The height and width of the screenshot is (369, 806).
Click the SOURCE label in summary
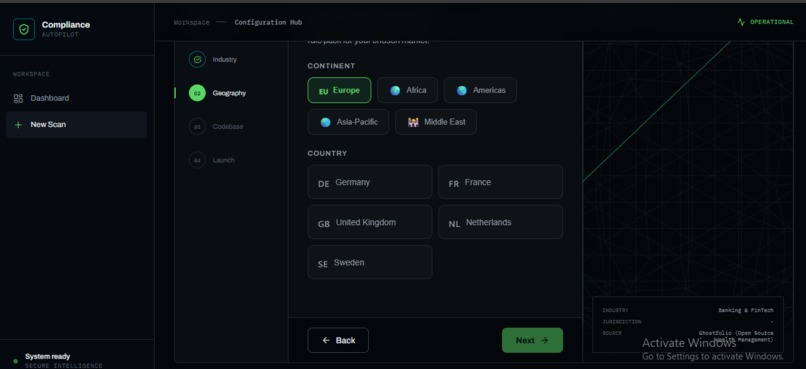tap(612, 333)
